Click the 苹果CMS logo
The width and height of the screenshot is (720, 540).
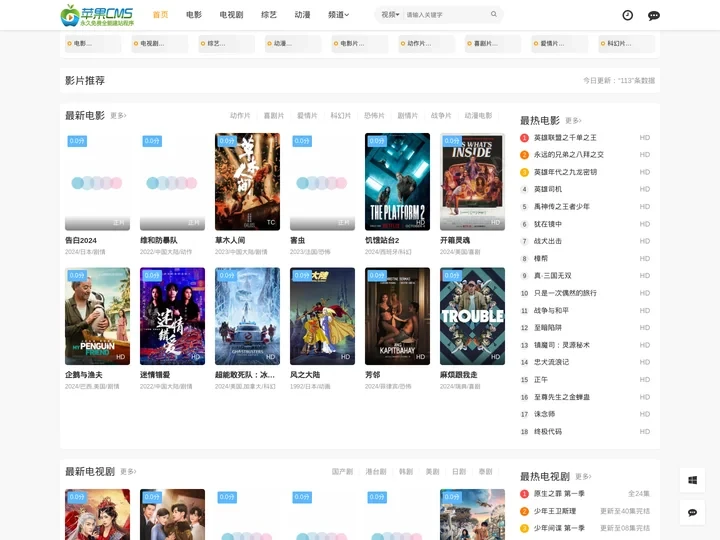97,15
